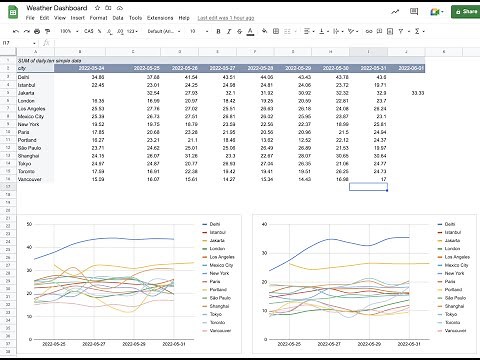Click into the formula bar

pyautogui.click(x=267, y=43)
